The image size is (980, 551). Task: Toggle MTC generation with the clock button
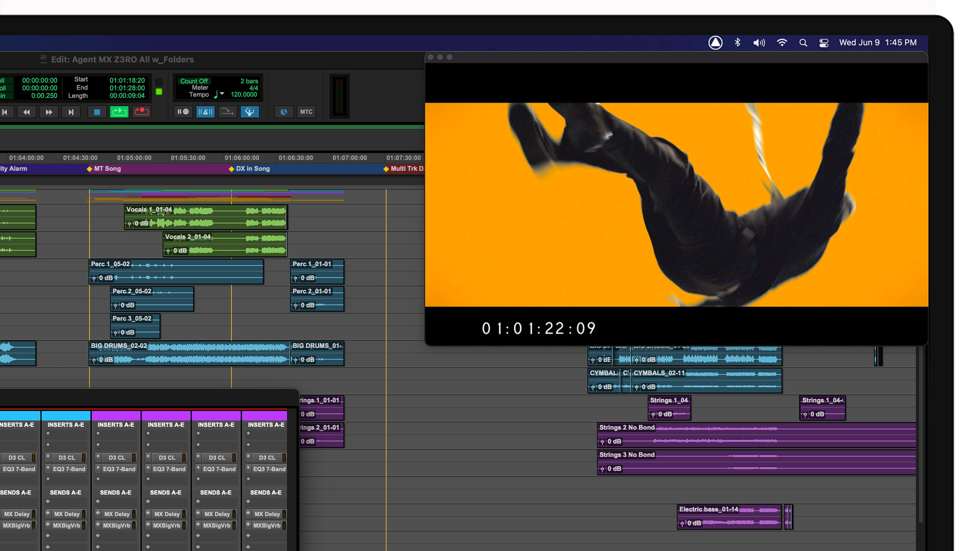click(284, 112)
